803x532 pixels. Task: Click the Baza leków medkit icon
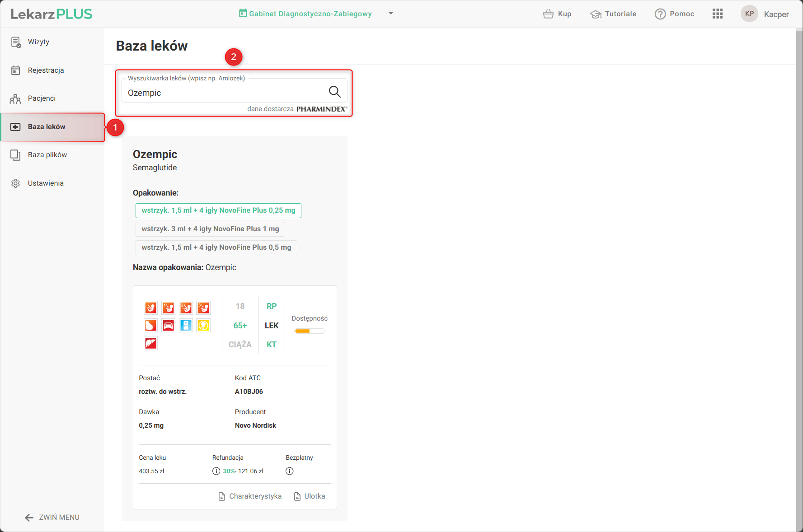[16, 127]
